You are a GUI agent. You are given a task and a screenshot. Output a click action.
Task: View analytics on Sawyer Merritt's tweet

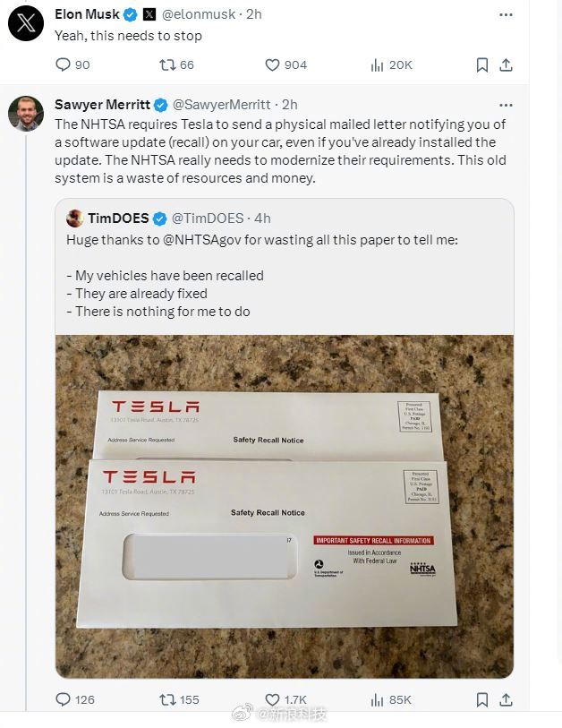point(378,699)
